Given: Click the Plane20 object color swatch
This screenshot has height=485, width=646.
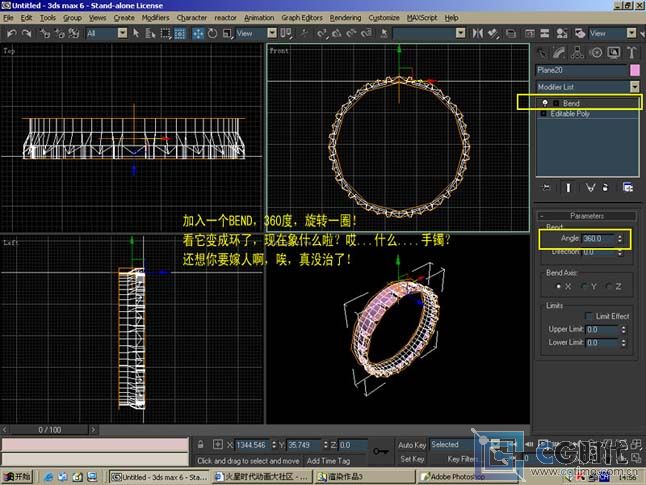Looking at the screenshot, I should click(x=635, y=70).
